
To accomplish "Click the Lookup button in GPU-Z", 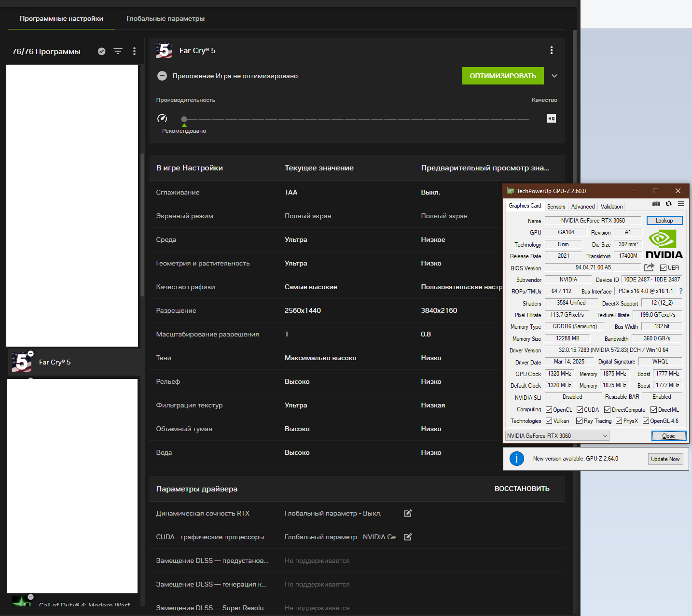I will point(664,221).
